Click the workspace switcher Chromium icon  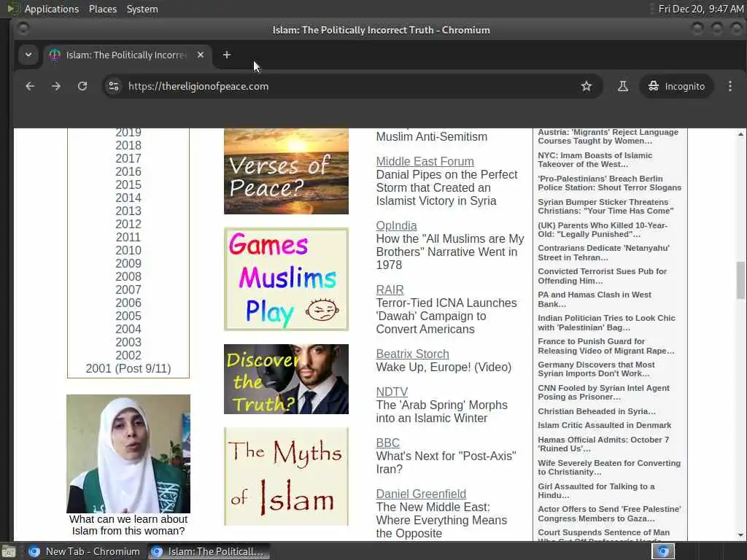(x=663, y=551)
